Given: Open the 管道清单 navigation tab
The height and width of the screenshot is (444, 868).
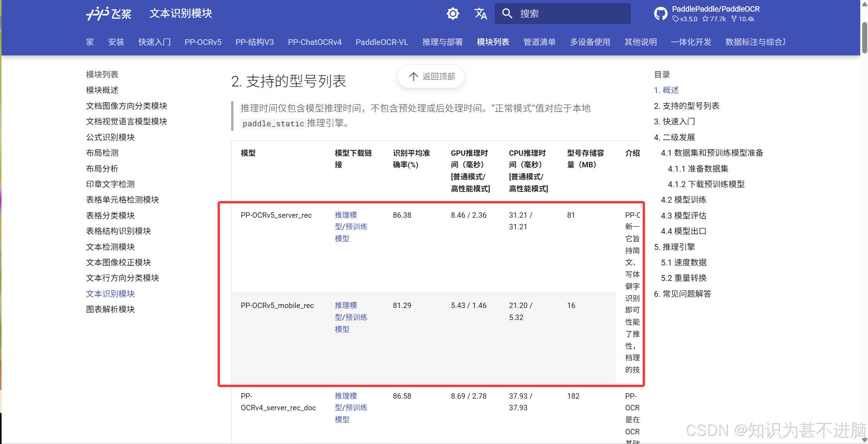Looking at the screenshot, I should click(x=539, y=42).
